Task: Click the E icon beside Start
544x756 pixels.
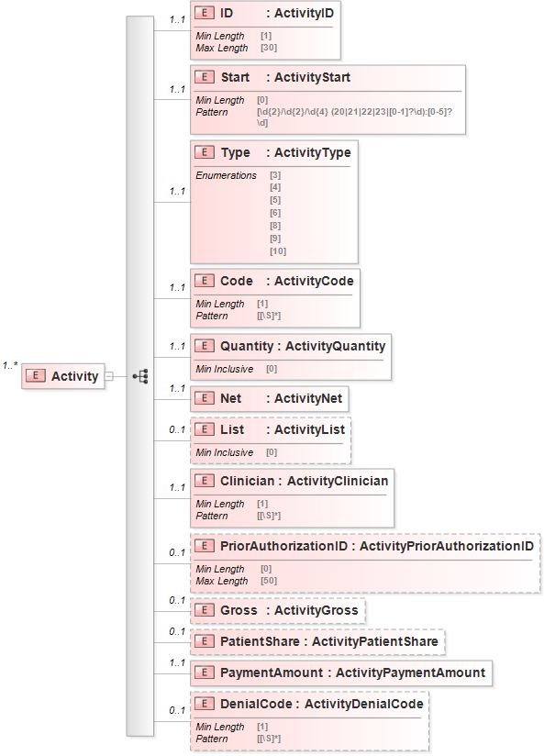Action: click(x=205, y=77)
